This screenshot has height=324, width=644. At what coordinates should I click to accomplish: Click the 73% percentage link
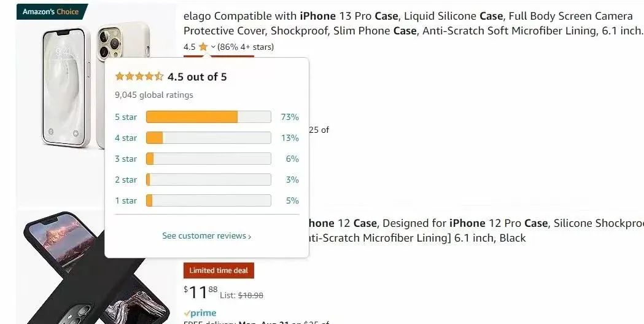pyautogui.click(x=290, y=117)
